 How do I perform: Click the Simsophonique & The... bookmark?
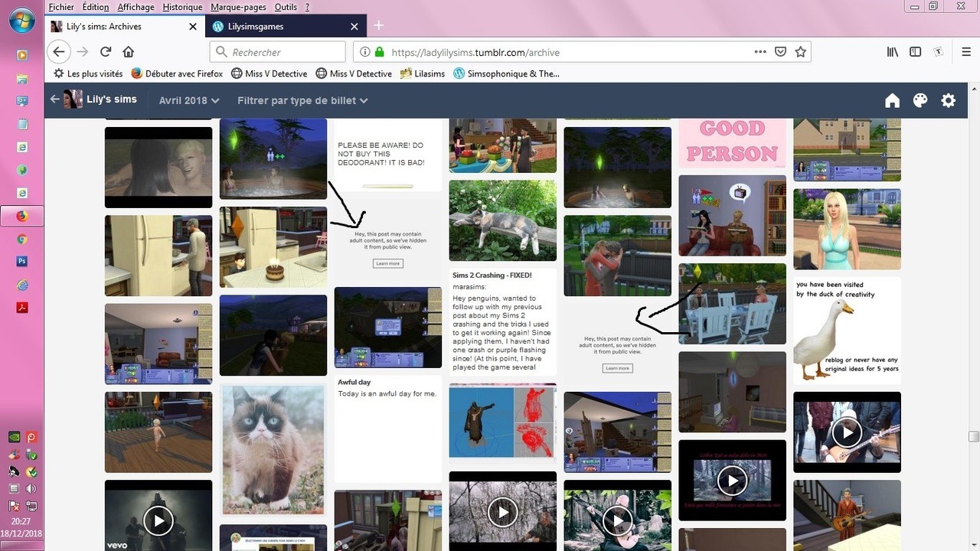coord(506,73)
